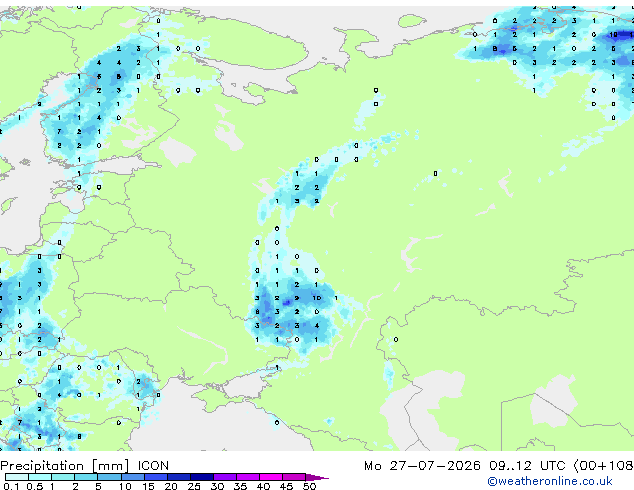Select the 30–35 mm purple legend swatch
Screen dimensions: 634x490
pyautogui.click(x=225, y=477)
